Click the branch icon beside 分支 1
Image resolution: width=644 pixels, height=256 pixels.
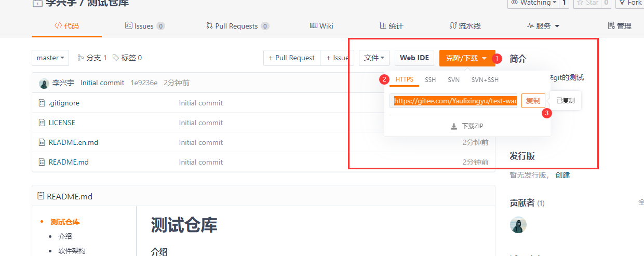81,58
